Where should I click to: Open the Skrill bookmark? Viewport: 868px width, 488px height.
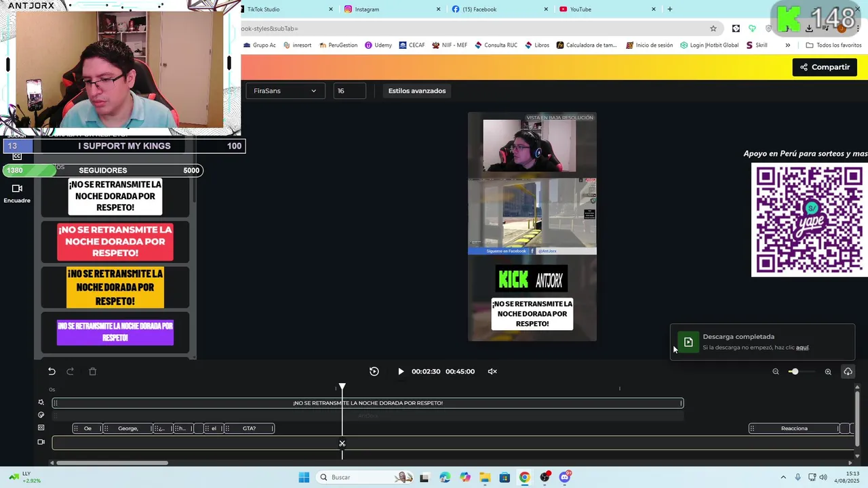click(757, 45)
